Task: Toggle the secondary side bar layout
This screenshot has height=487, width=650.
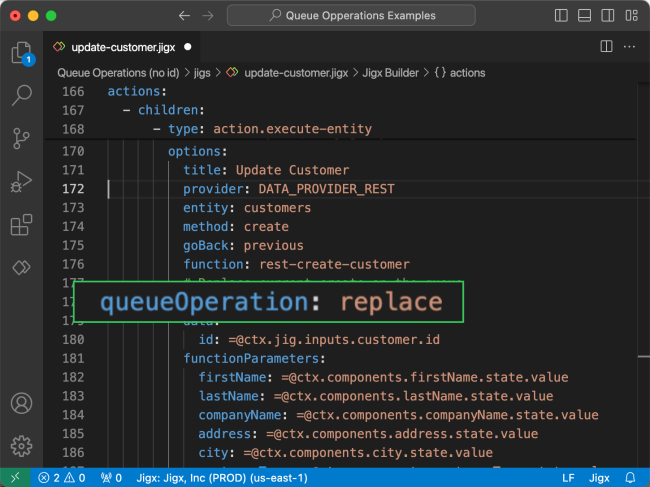Action: 609,16
